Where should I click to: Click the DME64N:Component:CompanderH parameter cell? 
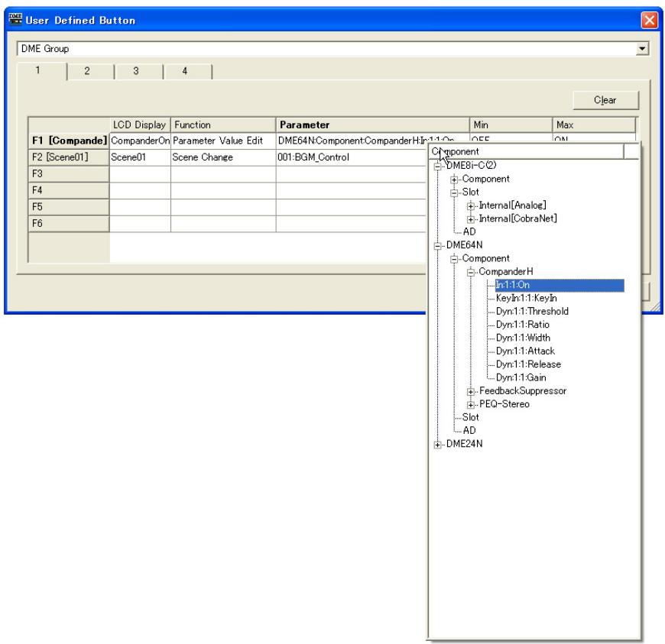pyautogui.click(x=352, y=141)
